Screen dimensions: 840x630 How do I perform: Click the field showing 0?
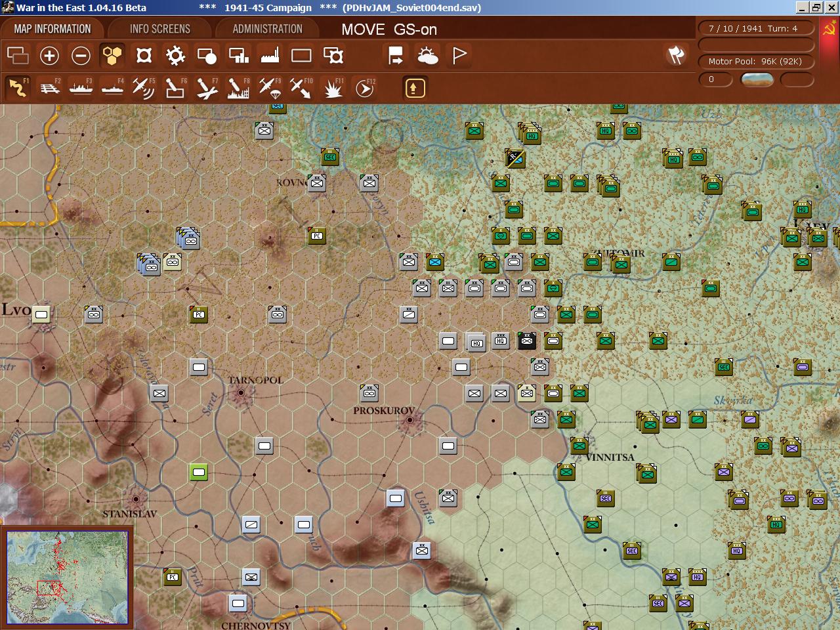pyautogui.click(x=715, y=79)
